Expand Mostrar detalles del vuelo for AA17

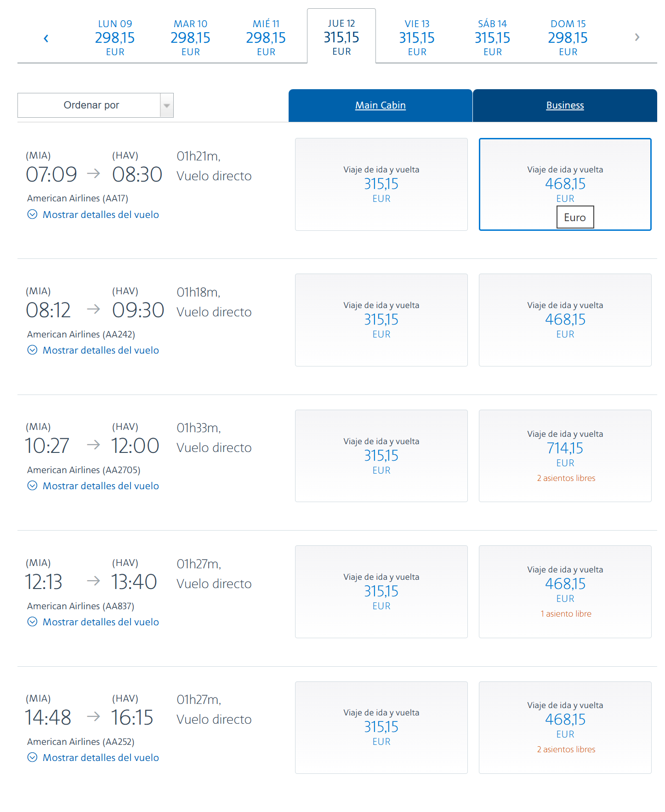[101, 215]
